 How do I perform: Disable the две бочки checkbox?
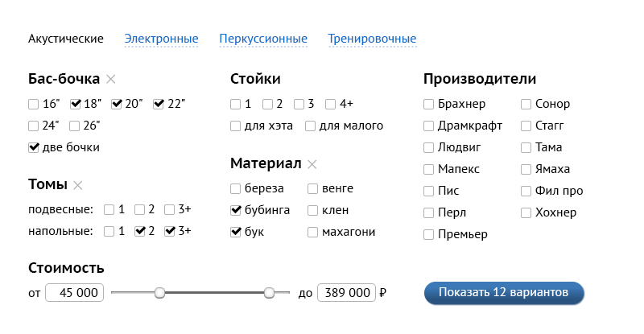(x=34, y=147)
